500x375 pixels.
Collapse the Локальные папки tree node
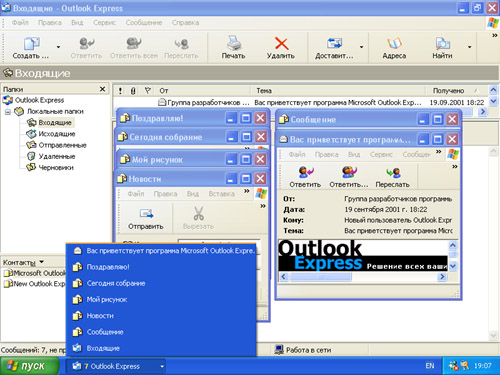tap(8, 112)
